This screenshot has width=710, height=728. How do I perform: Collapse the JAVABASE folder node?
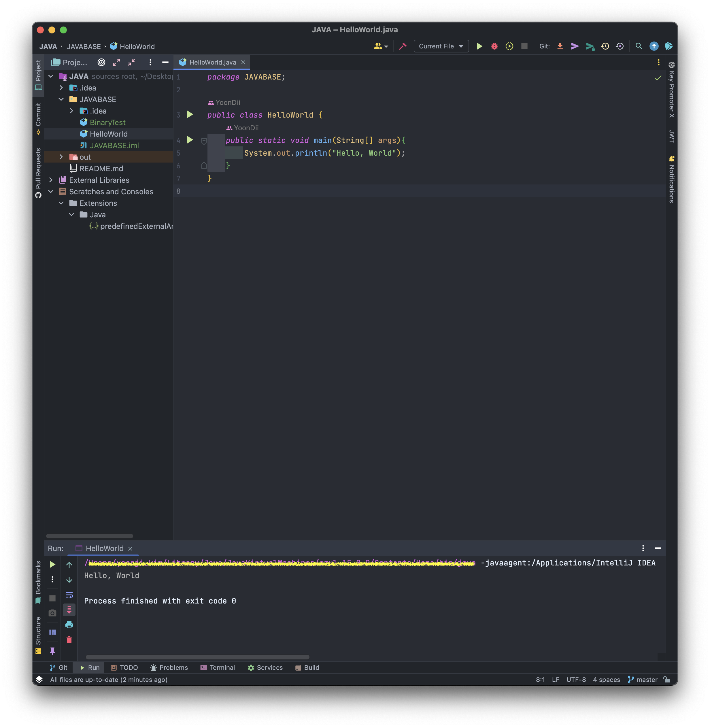(61, 100)
